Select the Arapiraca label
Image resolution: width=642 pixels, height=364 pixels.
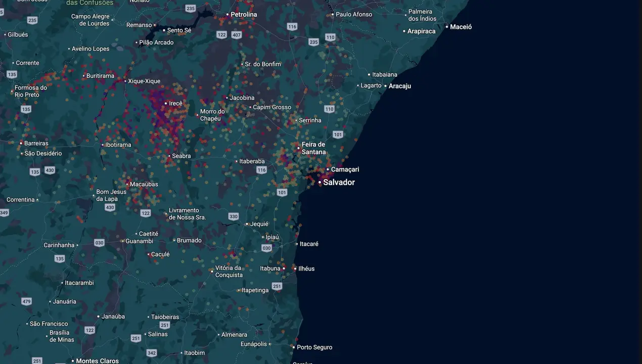pos(421,31)
